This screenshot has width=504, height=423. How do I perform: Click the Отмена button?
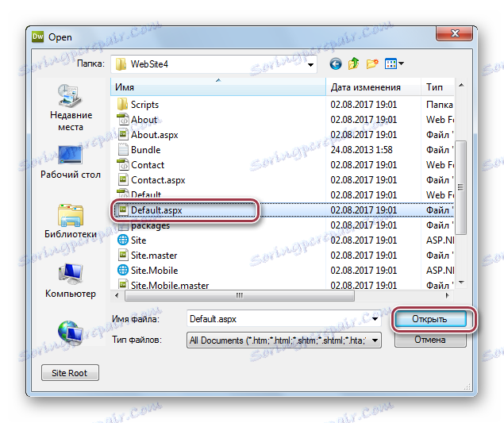coord(430,340)
